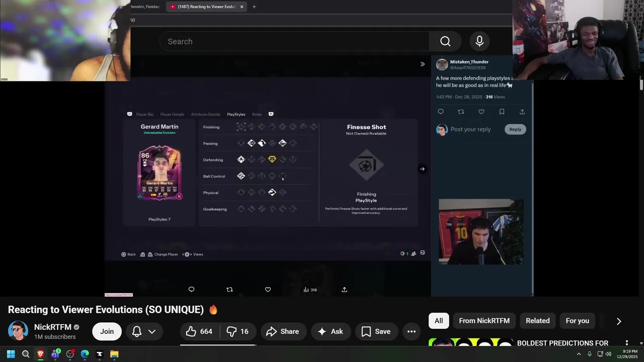Like the video with 664 likes
The width and height of the screenshot is (644, 362).
click(x=199, y=331)
